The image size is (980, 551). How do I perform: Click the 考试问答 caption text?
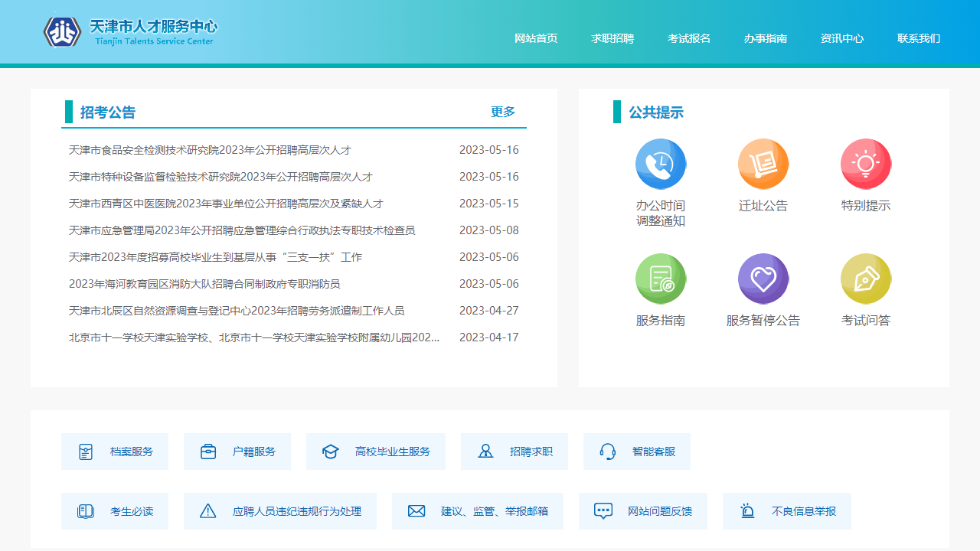point(866,321)
